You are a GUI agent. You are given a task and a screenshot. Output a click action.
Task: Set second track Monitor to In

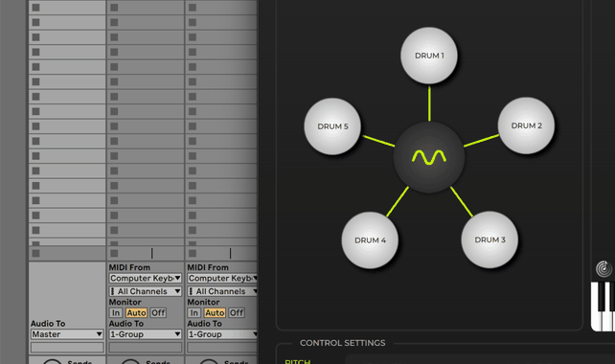116,312
